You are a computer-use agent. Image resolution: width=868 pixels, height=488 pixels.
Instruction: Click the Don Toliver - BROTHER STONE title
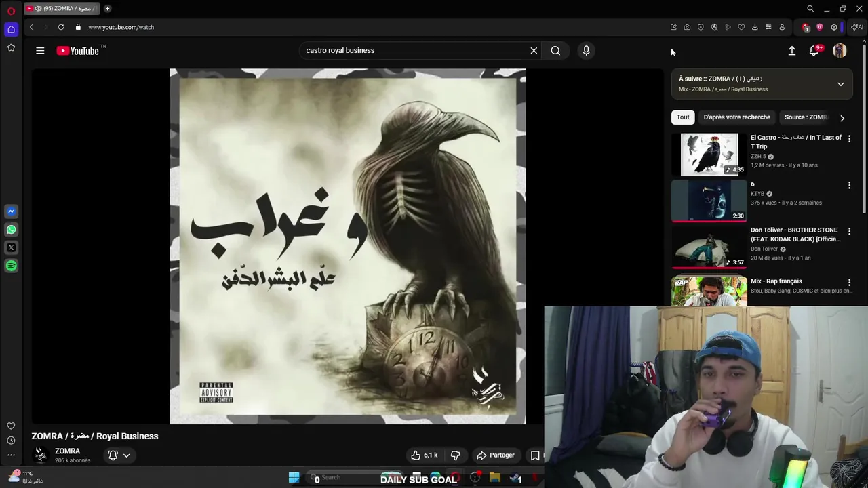coord(795,235)
